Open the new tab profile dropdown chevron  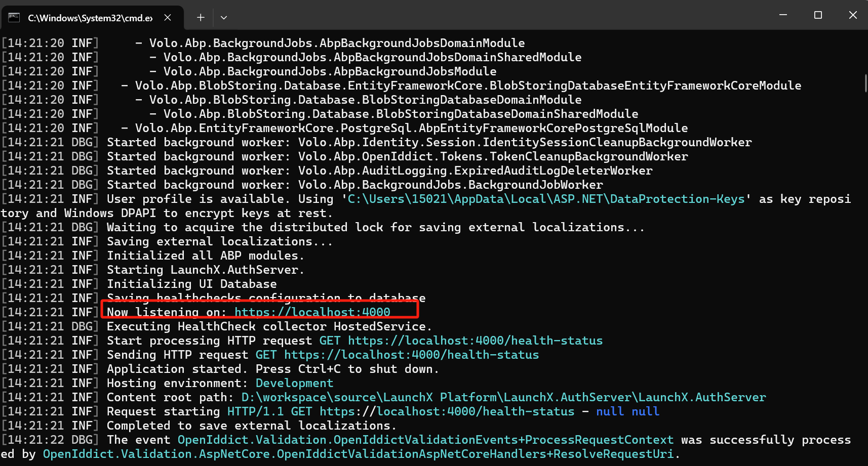point(224,18)
